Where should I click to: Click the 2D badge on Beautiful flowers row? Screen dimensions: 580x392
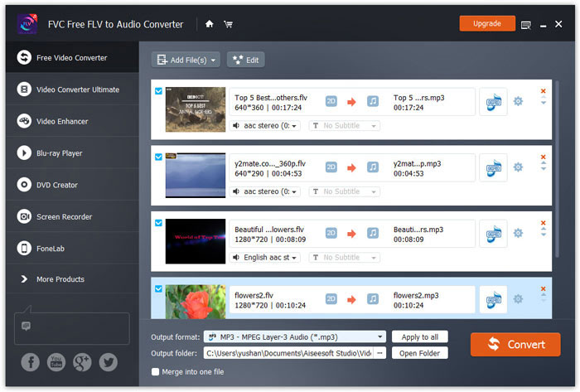tap(331, 233)
